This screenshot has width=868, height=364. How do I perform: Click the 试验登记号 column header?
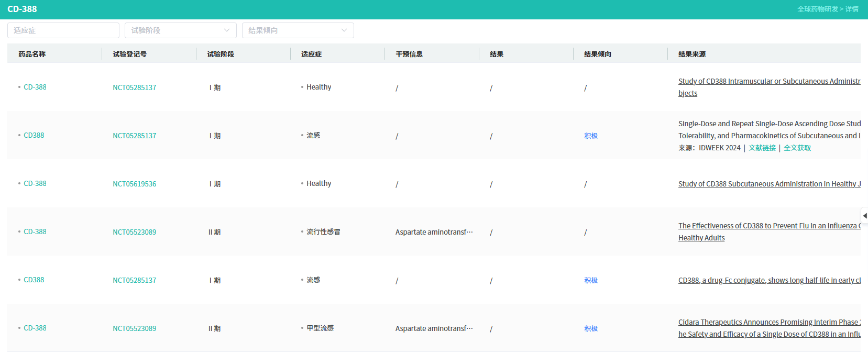[129, 54]
